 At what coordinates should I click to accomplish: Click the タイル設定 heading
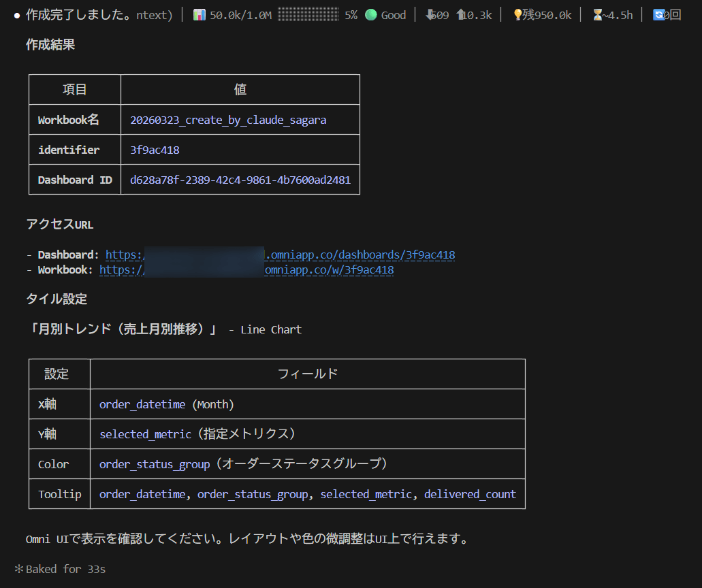(x=57, y=299)
